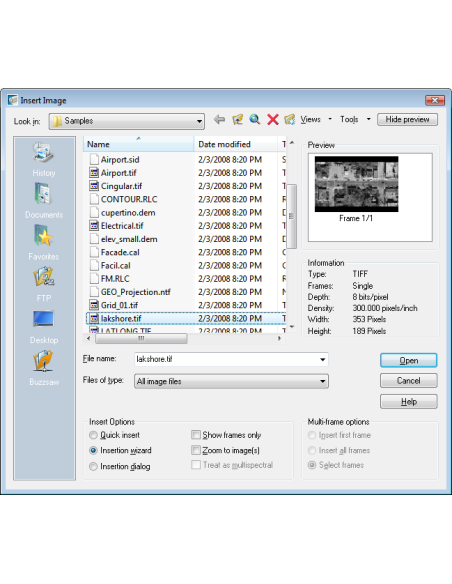Open the History places shortcut
This screenshot has width=452, height=584.
[x=44, y=159]
